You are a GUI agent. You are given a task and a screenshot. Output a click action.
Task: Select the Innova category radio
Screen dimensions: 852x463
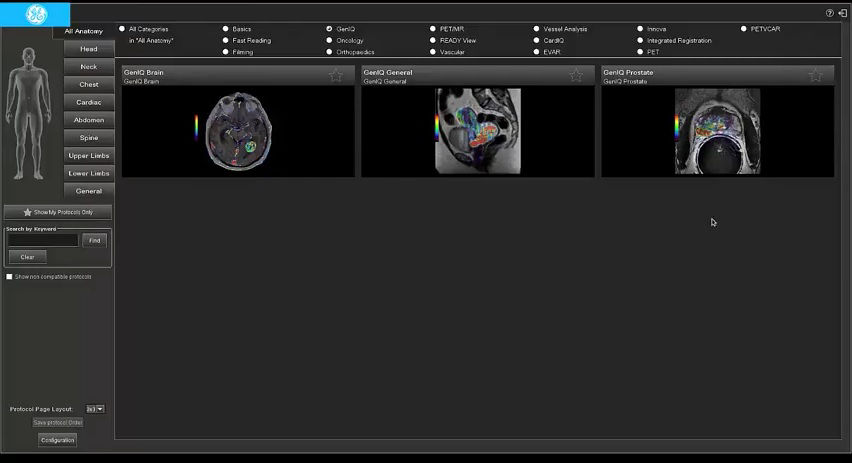[640, 29]
